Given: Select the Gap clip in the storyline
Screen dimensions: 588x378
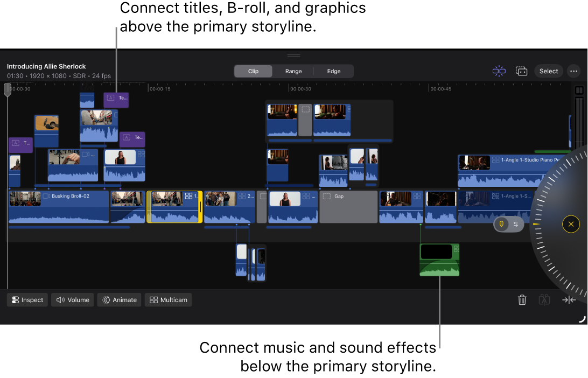Looking at the screenshot, I should [348, 206].
